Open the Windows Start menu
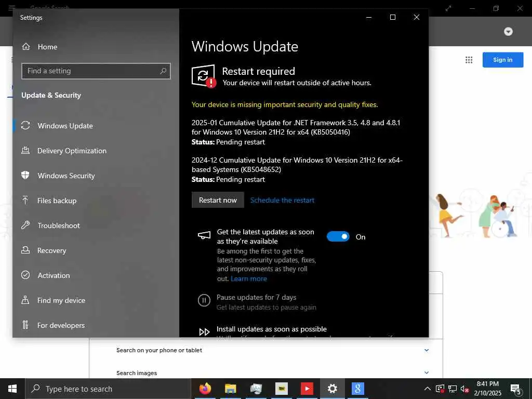Viewport: 532px width, 399px height. click(x=12, y=389)
